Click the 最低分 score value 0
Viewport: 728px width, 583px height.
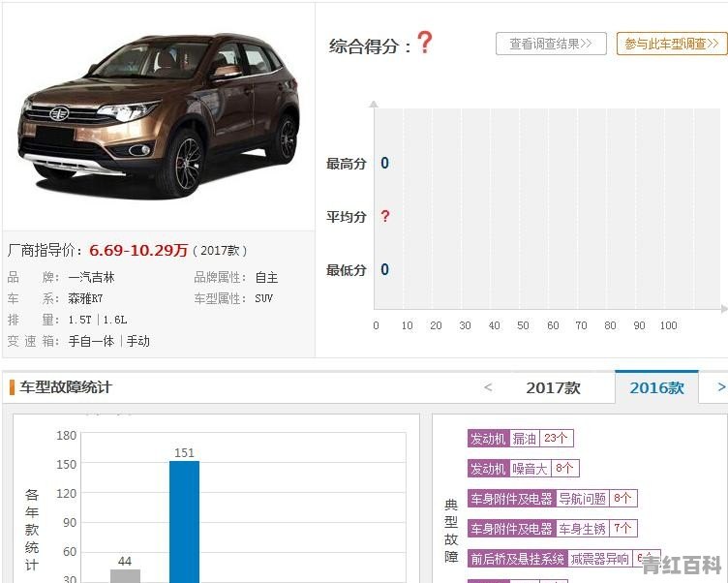pyautogui.click(x=384, y=269)
